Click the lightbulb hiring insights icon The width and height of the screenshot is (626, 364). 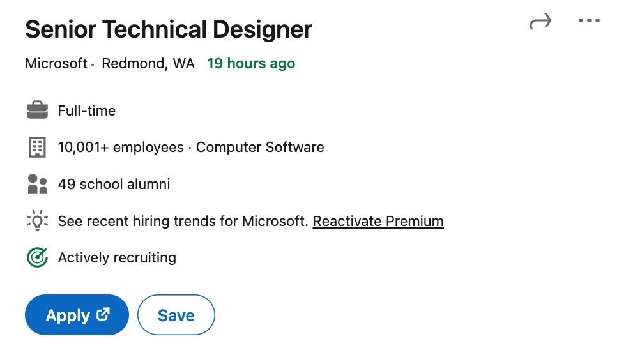[37, 221]
